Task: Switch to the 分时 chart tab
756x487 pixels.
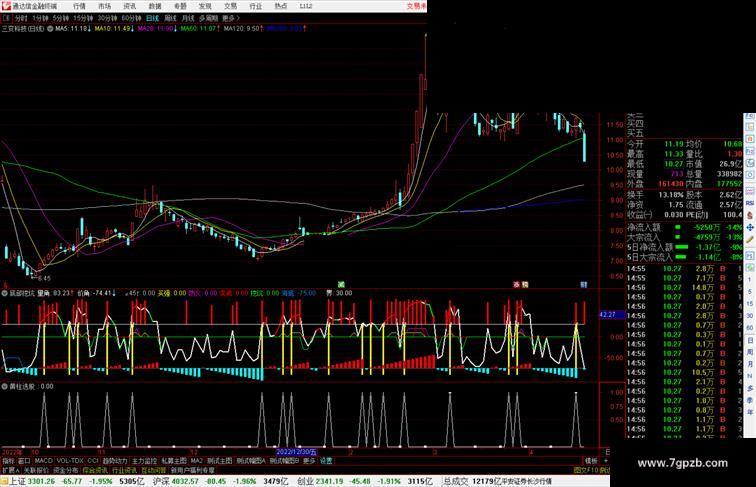Action: tap(21, 18)
